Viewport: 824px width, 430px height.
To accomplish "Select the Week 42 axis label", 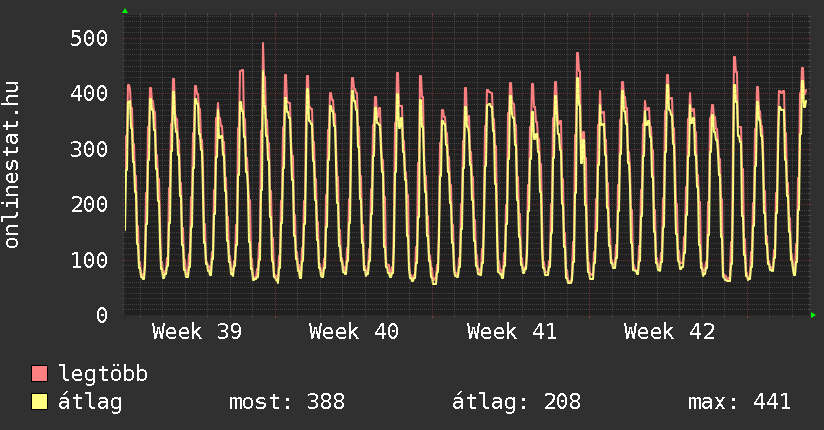I will [669, 332].
